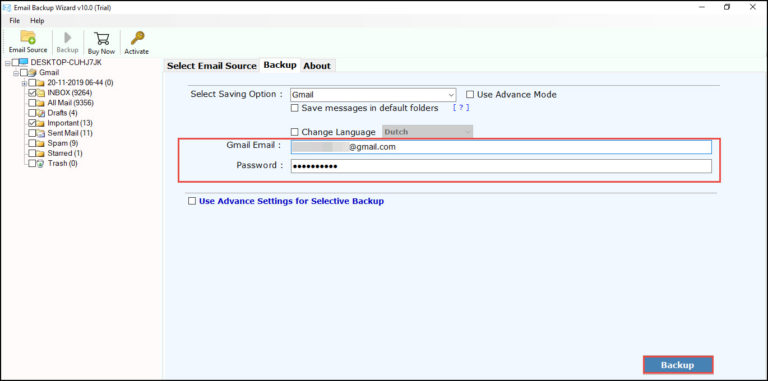
Task: Check the 20-11-2019 06-44 (0) checkbox
Action: point(32,83)
